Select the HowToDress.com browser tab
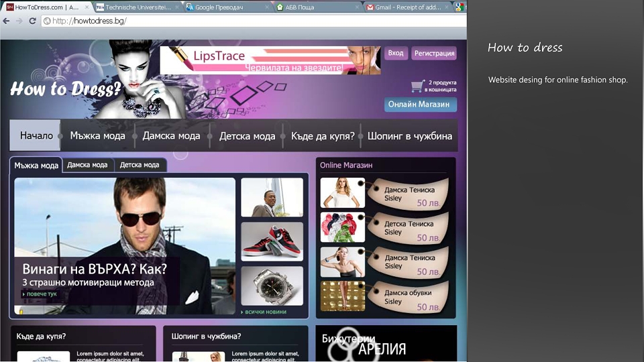Image resolution: width=644 pixels, height=362 pixels. 46,7
